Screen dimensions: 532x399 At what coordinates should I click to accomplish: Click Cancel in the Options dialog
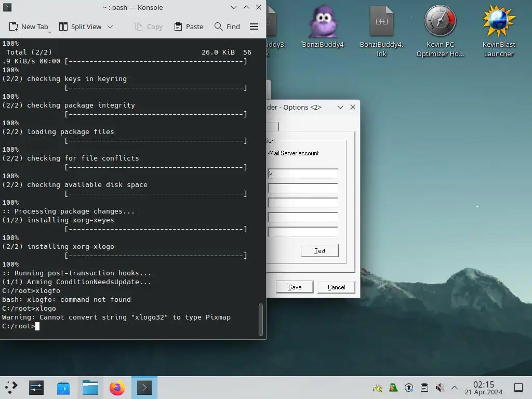(x=336, y=287)
